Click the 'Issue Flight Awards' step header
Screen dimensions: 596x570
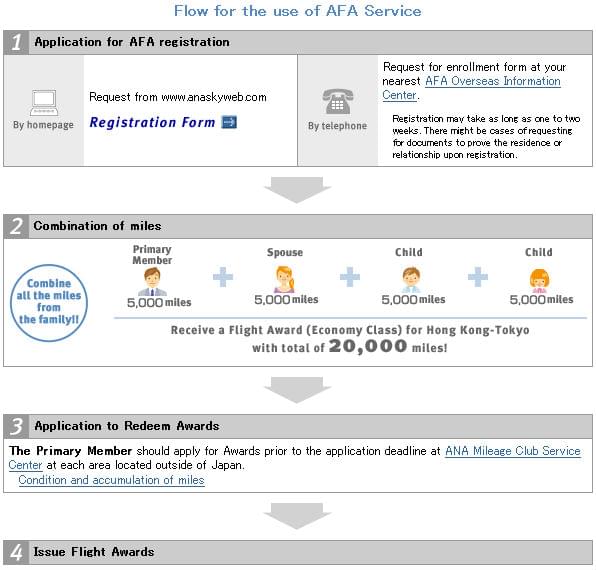298,552
